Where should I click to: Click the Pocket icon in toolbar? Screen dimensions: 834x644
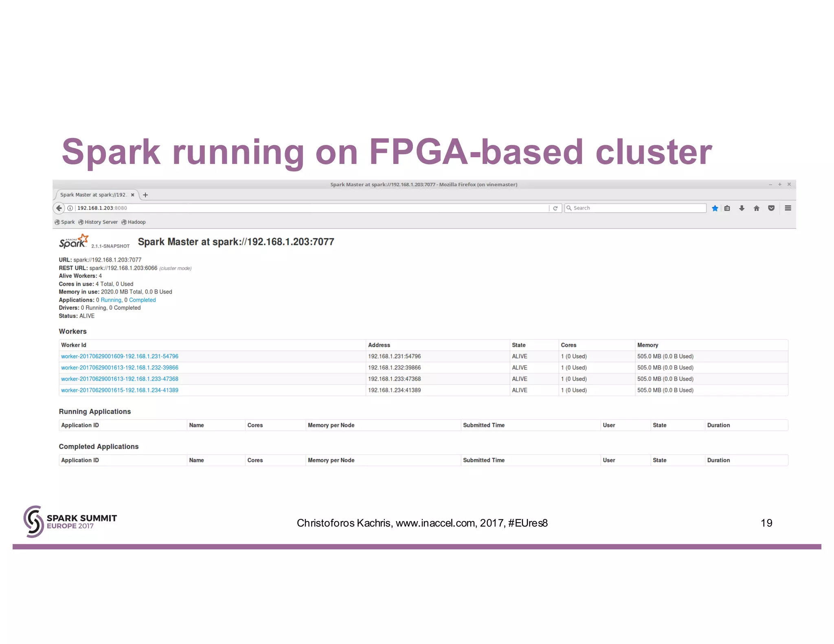coord(771,208)
